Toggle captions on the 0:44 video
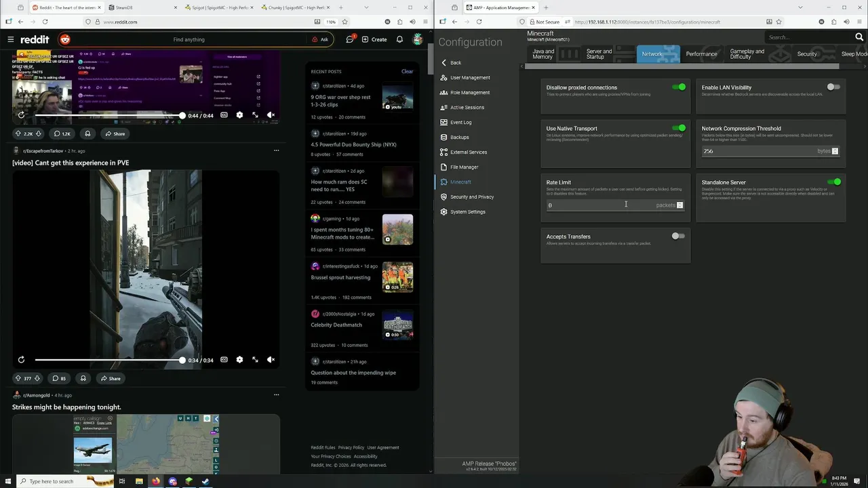 224,115
